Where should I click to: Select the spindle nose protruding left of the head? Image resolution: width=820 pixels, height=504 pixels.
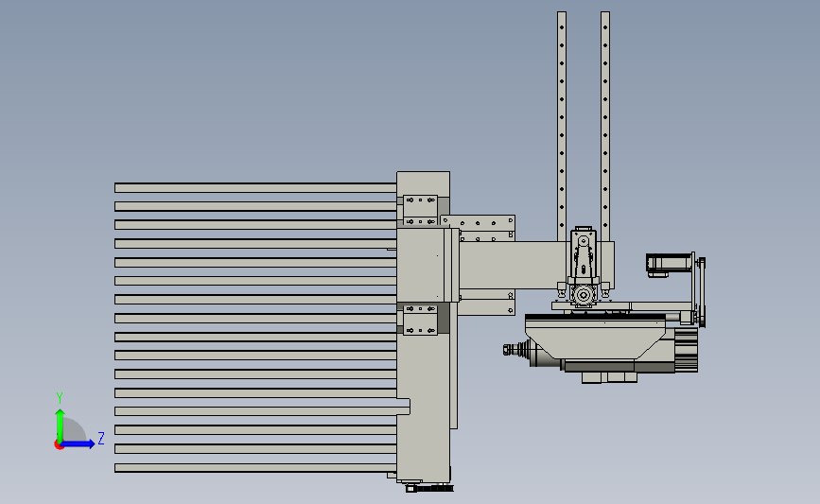click(515, 350)
